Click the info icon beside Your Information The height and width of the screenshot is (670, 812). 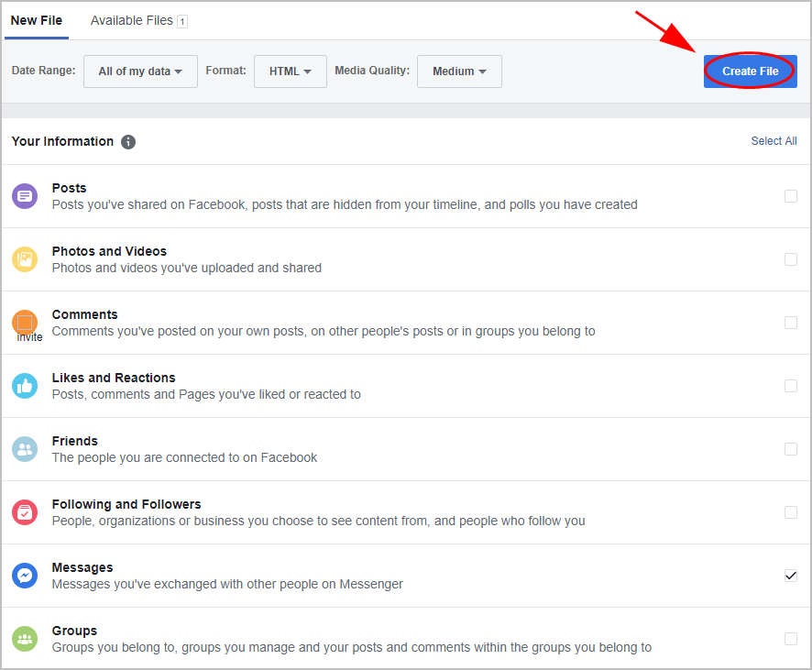pos(128,142)
